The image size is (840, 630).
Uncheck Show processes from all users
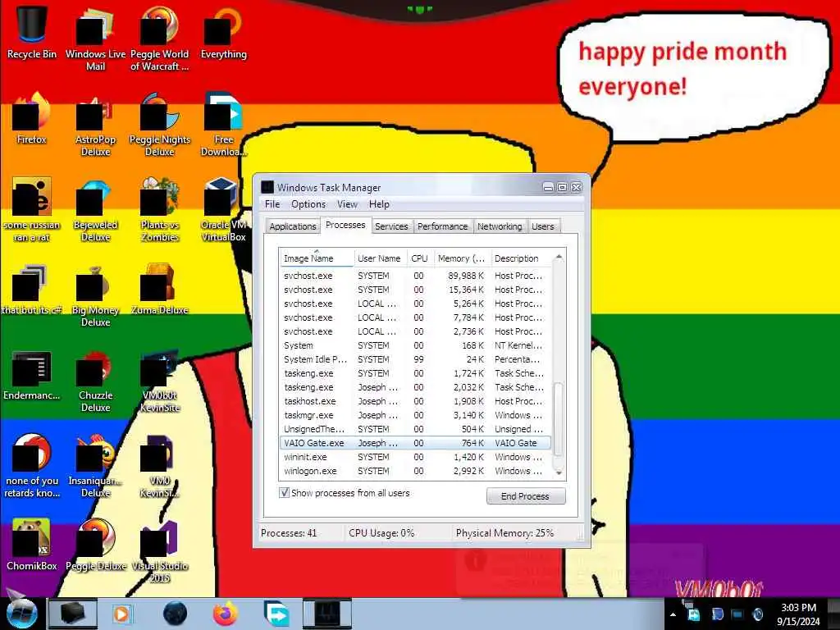285,492
